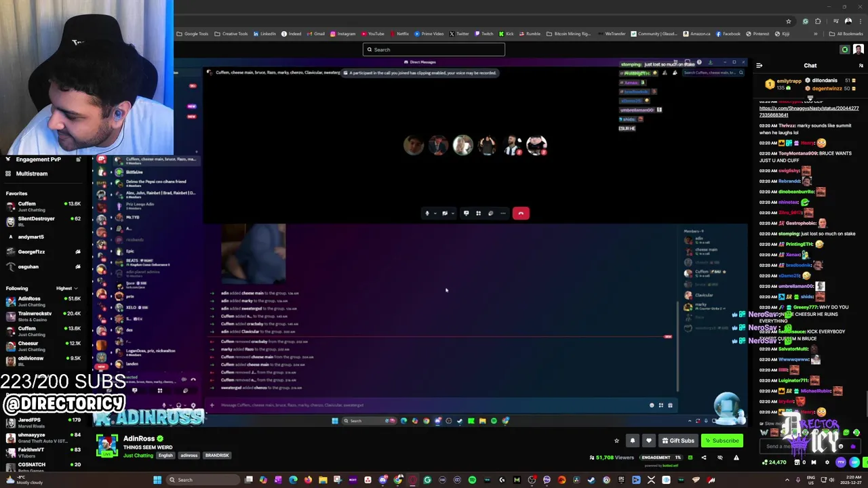Open Spotify from the taskbar
Image resolution: width=868 pixels, height=488 pixels.
472,480
